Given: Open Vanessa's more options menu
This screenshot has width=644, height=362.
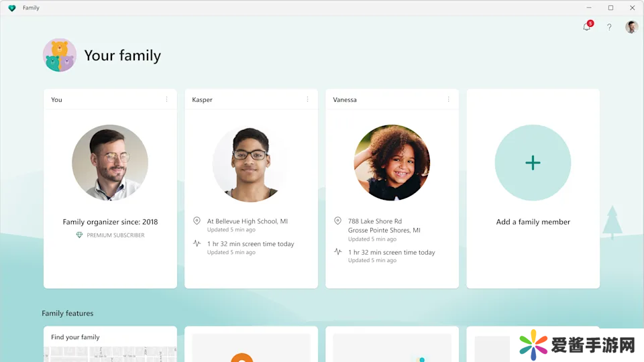Looking at the screenshot, I should (x=449, y=99).
